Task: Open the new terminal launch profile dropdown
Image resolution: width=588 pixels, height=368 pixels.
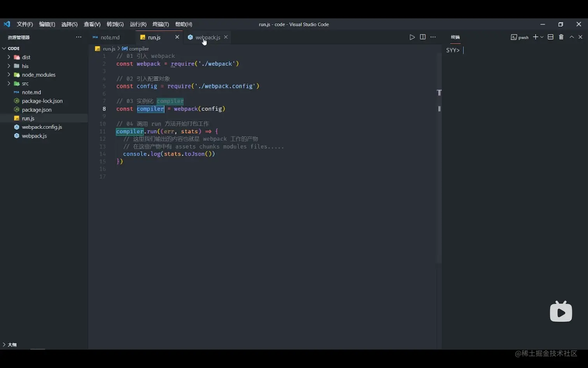Action: (x=542, y=37)
